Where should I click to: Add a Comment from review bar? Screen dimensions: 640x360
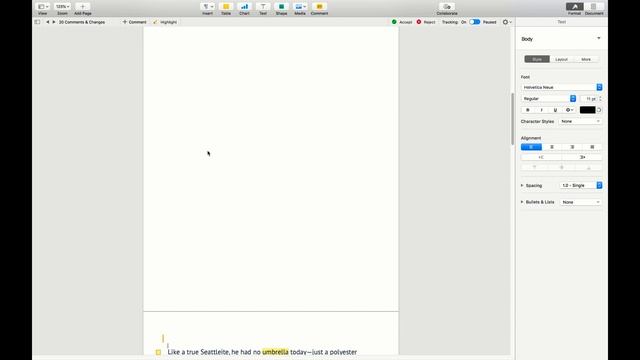134,22
